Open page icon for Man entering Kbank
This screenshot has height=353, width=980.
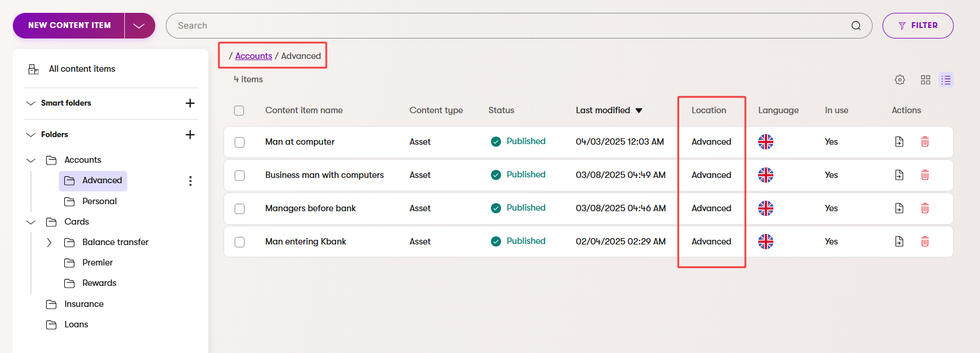tap(899, 242)
